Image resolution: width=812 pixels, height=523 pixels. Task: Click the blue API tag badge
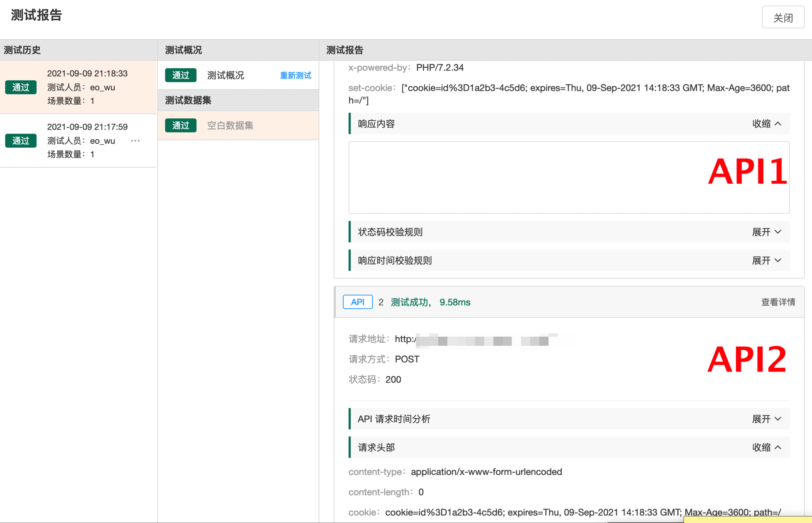coord(357,302)
